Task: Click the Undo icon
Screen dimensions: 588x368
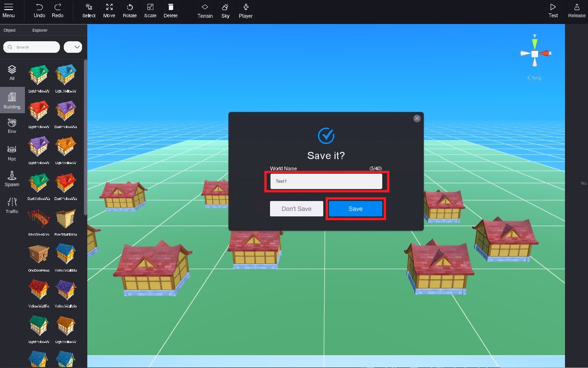Action: pos(38,11)
